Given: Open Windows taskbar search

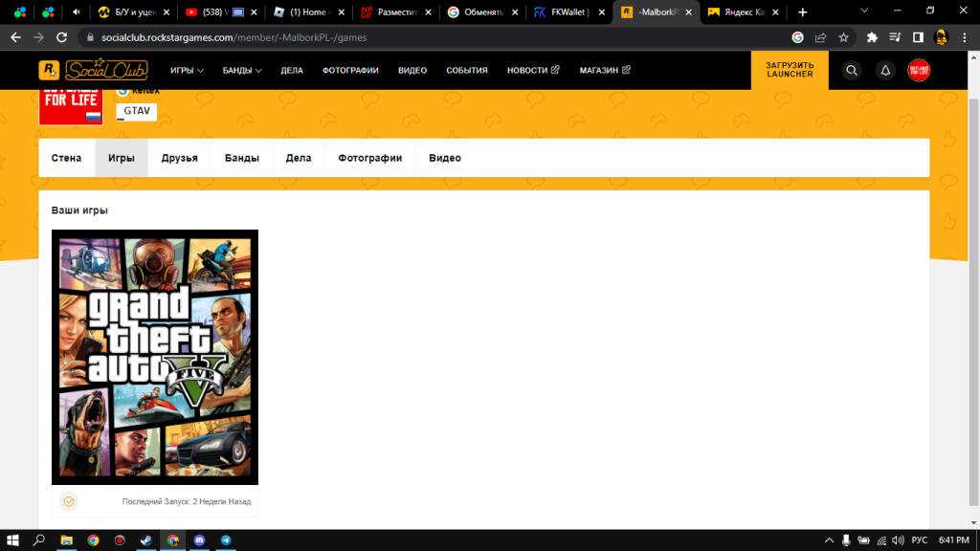Looking at the screenshot, I should (38, 540).
